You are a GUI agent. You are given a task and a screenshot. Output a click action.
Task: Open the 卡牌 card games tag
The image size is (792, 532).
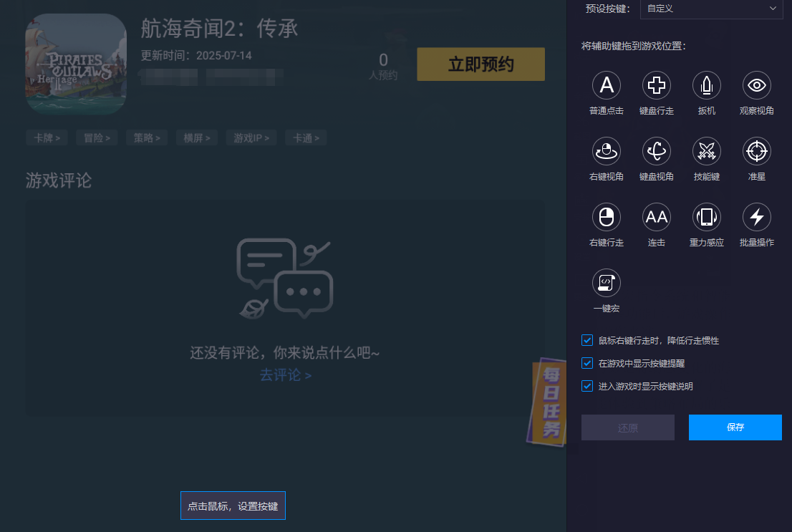[47, 137]
